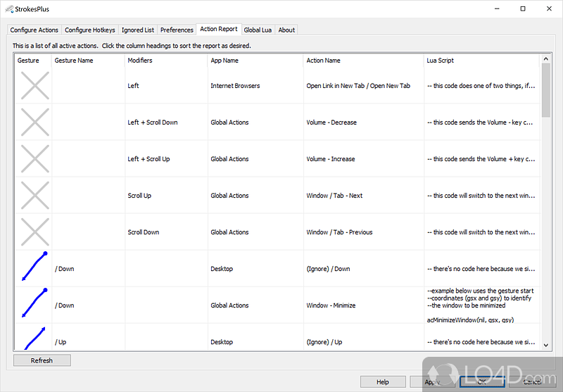The width and height of the screenshot is (563, 392).
Task: Click the 'Window - Minimize' action name
Action: (331, 305)
